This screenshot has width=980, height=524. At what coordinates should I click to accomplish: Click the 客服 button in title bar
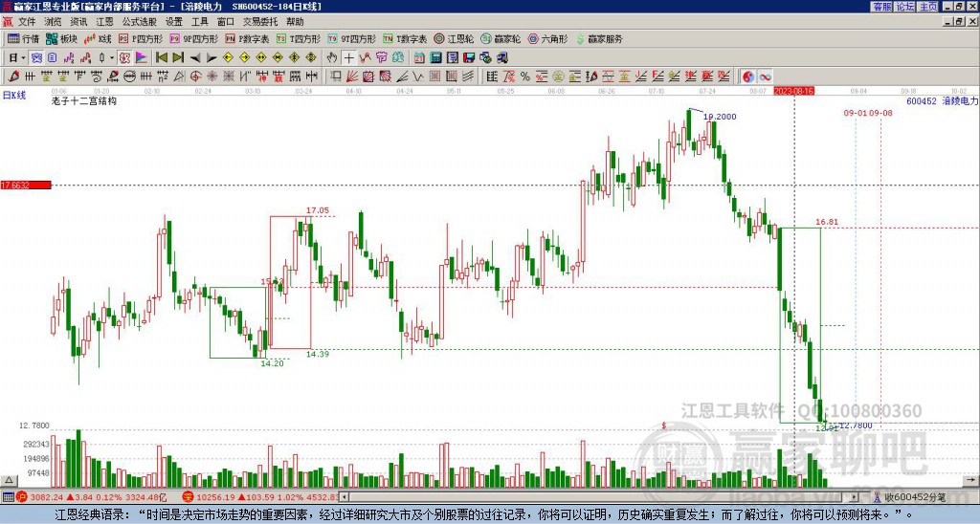[x=882, y=7]
